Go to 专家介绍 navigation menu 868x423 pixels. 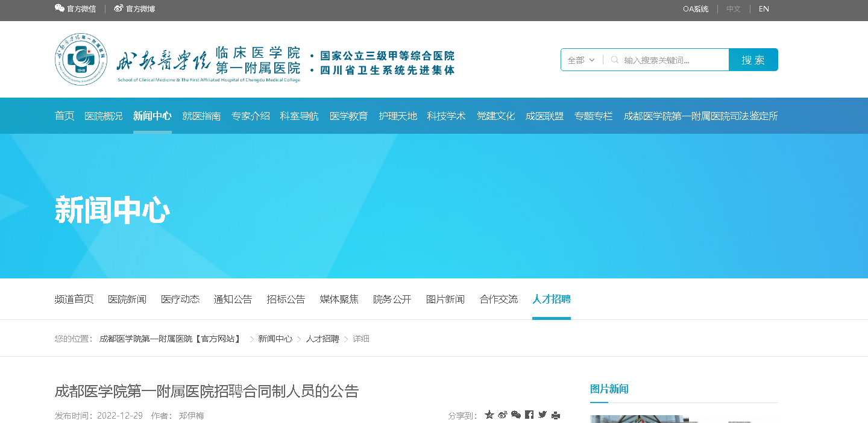250,116
